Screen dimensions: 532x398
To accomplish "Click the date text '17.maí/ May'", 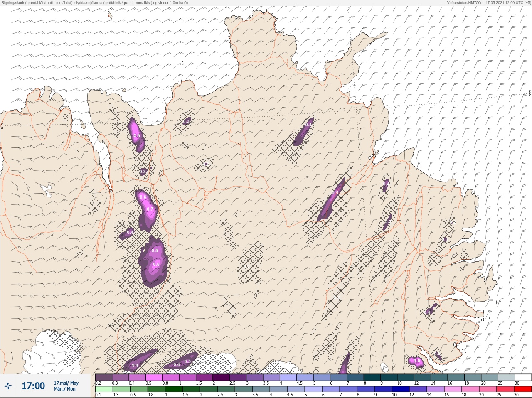I will [66, 383].
